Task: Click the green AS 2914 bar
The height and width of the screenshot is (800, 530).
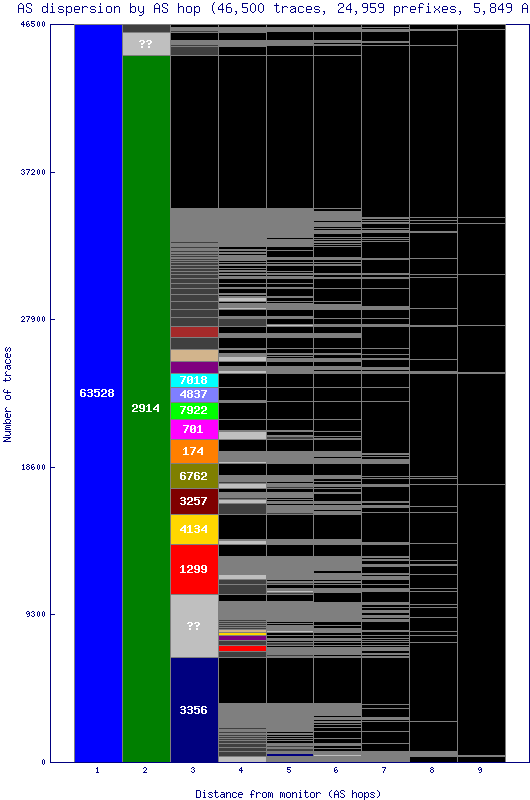Action: pos(146,408)
